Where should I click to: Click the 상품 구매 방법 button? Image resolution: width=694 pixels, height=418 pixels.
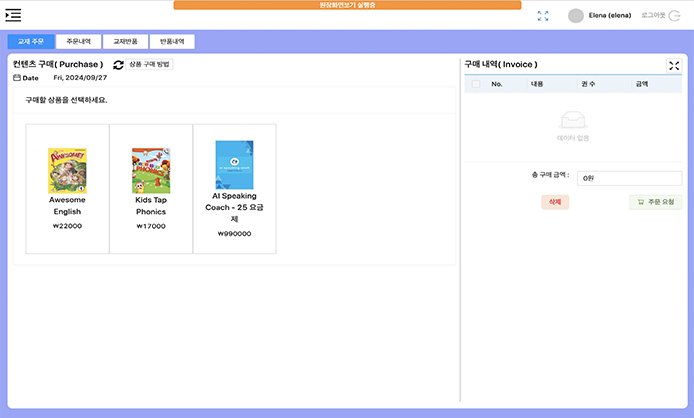tap(151, 64)
